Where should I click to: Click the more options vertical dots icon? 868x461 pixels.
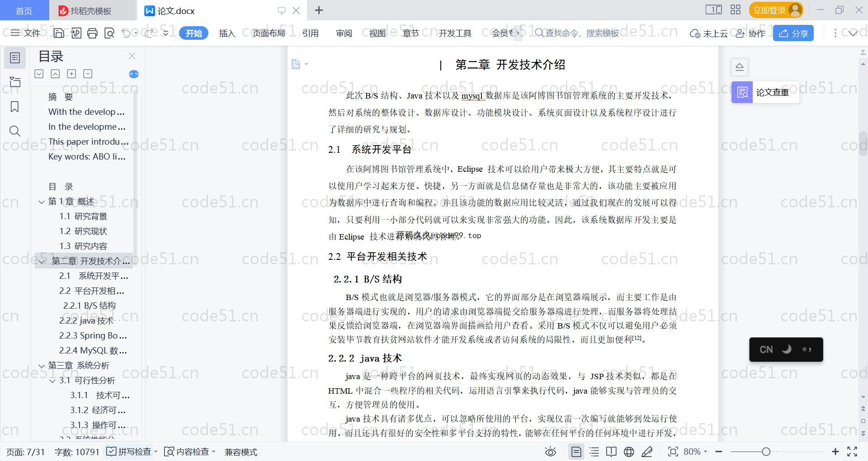(x=835, y=33)
